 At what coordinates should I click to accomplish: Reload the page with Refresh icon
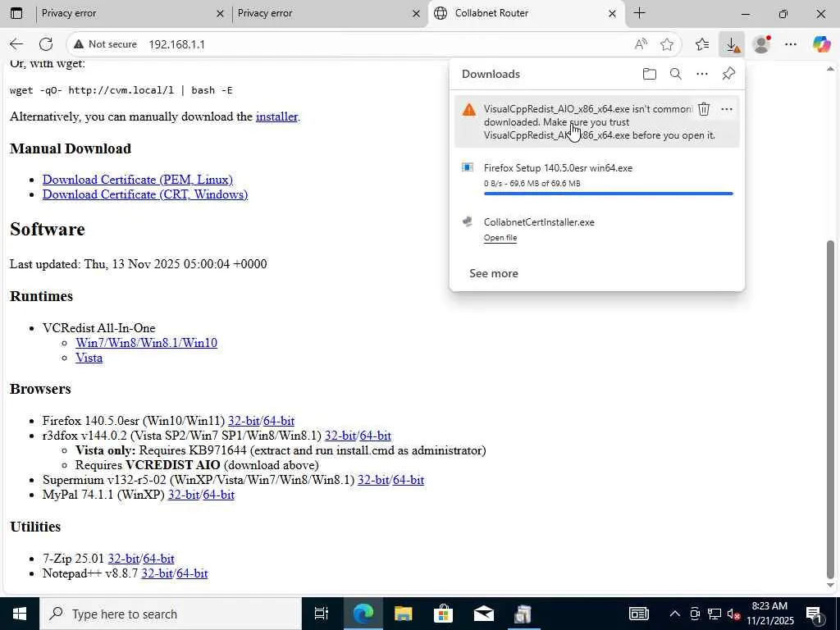coord(46,44)
